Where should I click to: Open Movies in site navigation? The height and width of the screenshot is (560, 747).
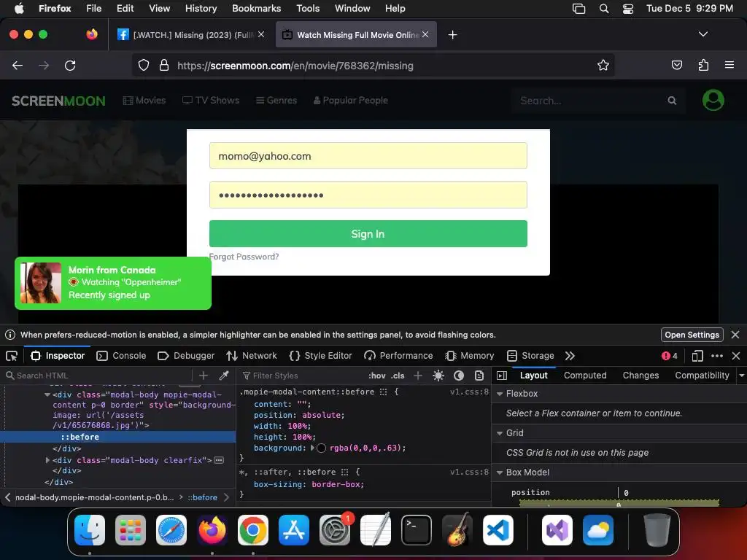(144, 101)
